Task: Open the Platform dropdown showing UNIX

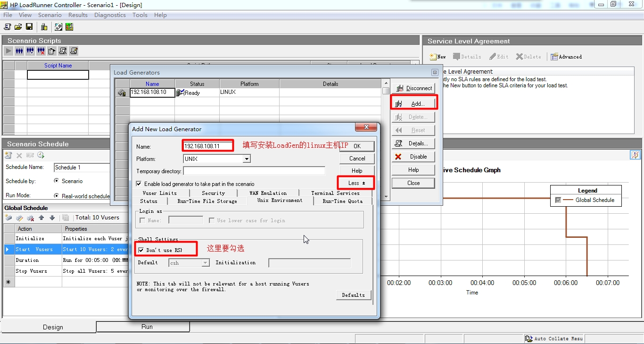Action: [247, 159]
